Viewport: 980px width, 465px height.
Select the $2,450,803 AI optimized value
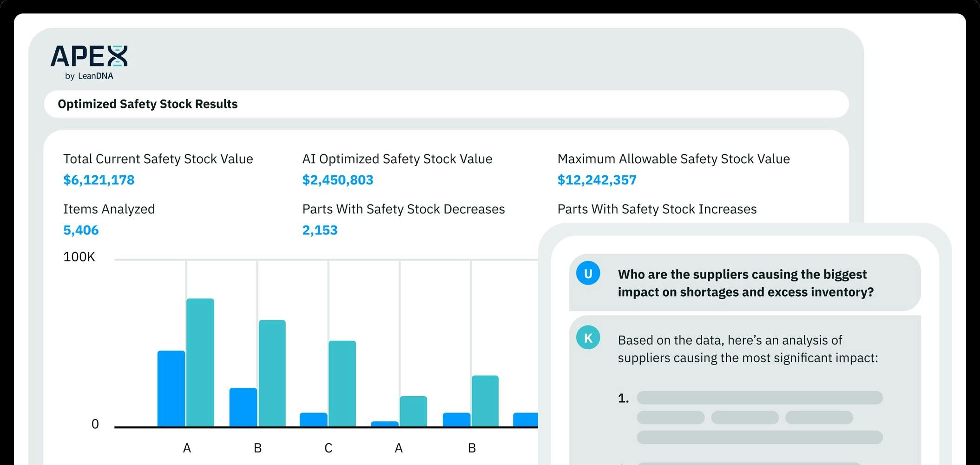(x=337, y=180)
